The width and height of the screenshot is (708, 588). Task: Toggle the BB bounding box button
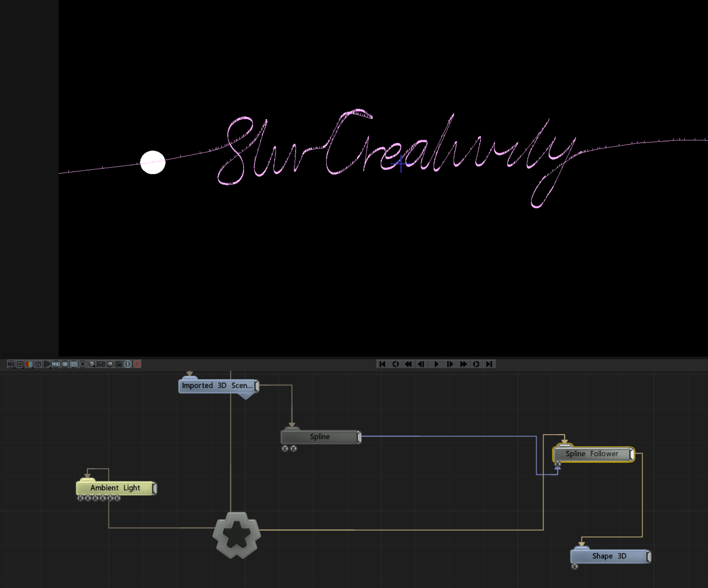click(65, 364)
